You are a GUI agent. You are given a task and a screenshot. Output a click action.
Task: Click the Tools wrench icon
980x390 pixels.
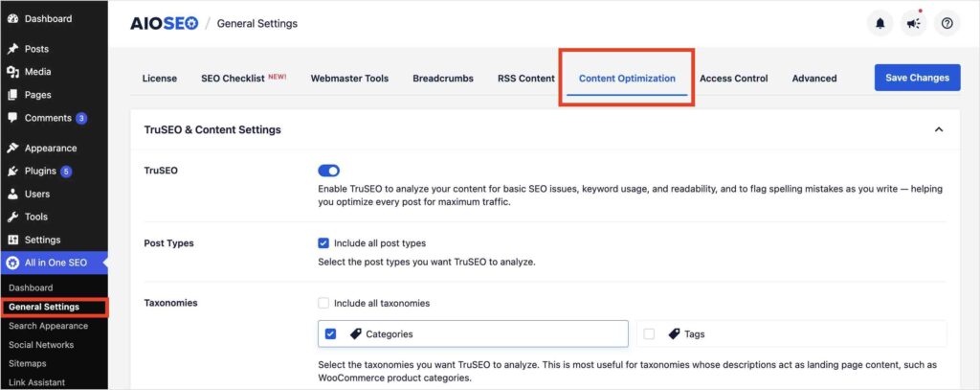click(x=11, y=217)
